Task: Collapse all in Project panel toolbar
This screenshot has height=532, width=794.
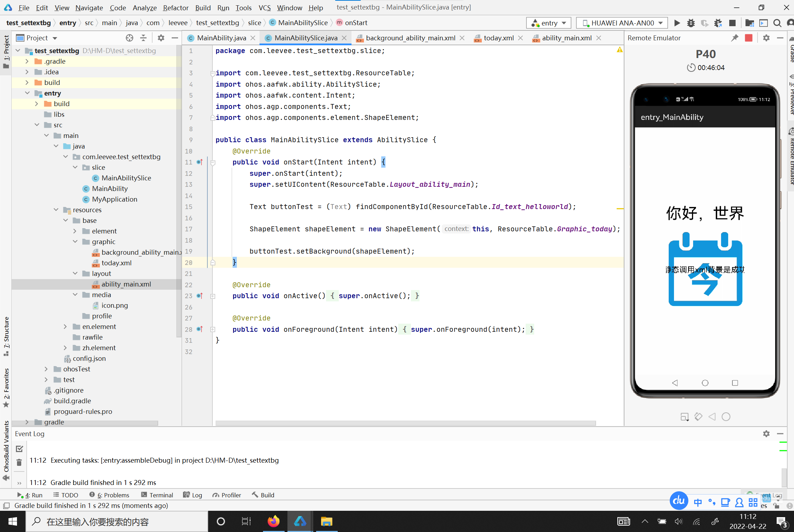Action: pos(143,38)
